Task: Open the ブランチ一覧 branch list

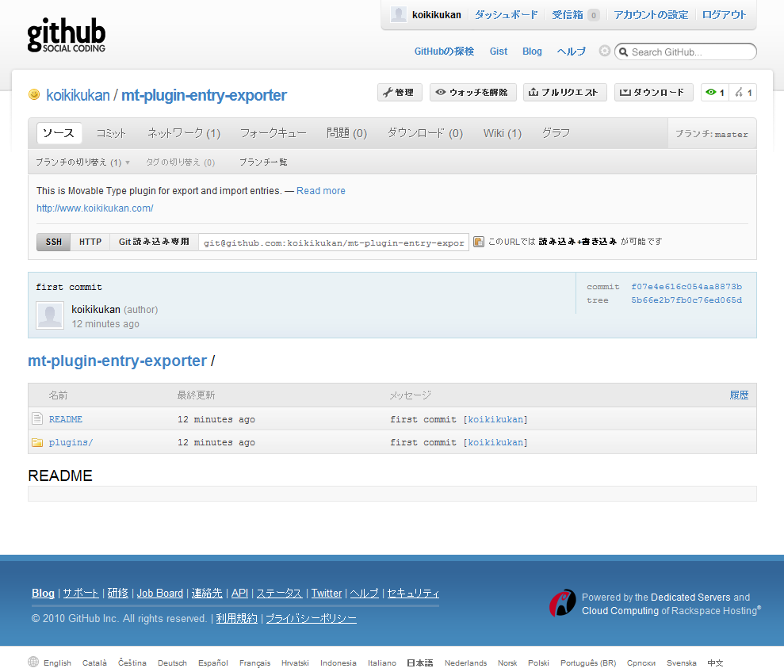Action: 263,162
